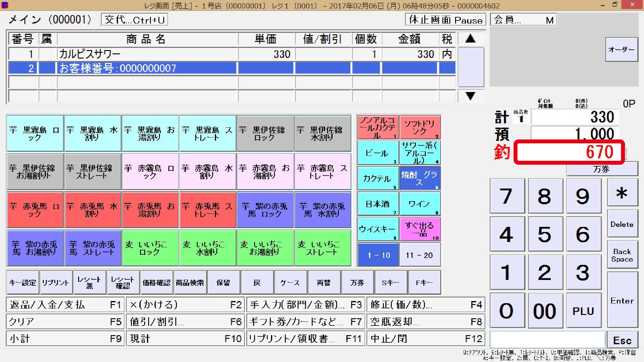Open the ビール drink category

378,153
